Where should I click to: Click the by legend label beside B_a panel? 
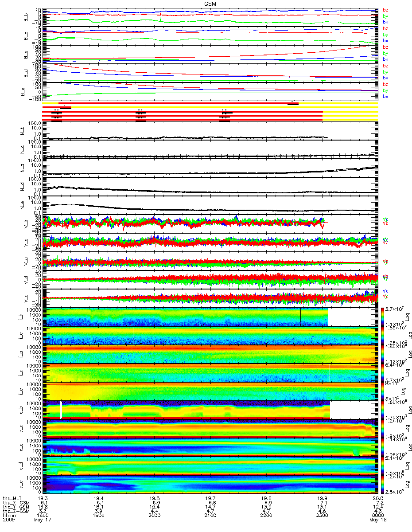pos(386,53)
